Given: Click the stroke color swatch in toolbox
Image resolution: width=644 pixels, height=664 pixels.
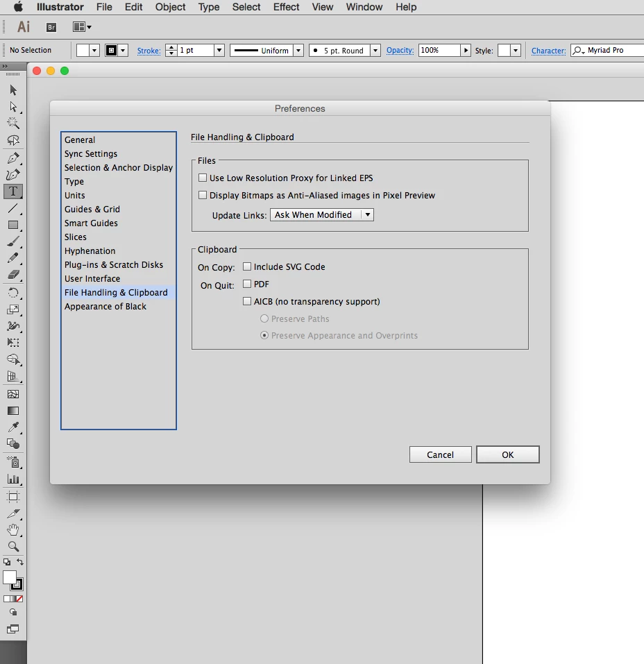Looking at the screenshot, I should click(x=18, y=585).
